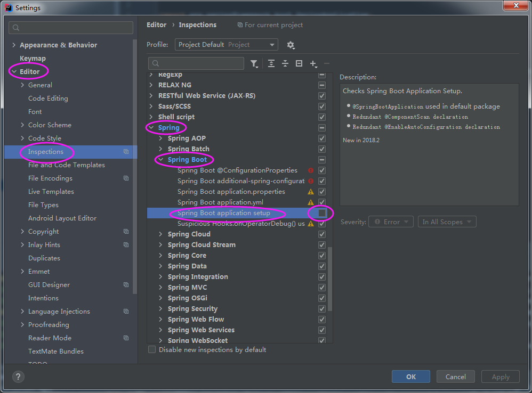This screenshot has height=393, width=532.
Task: Click the add inspection plus icon
Action: [313, 64]
